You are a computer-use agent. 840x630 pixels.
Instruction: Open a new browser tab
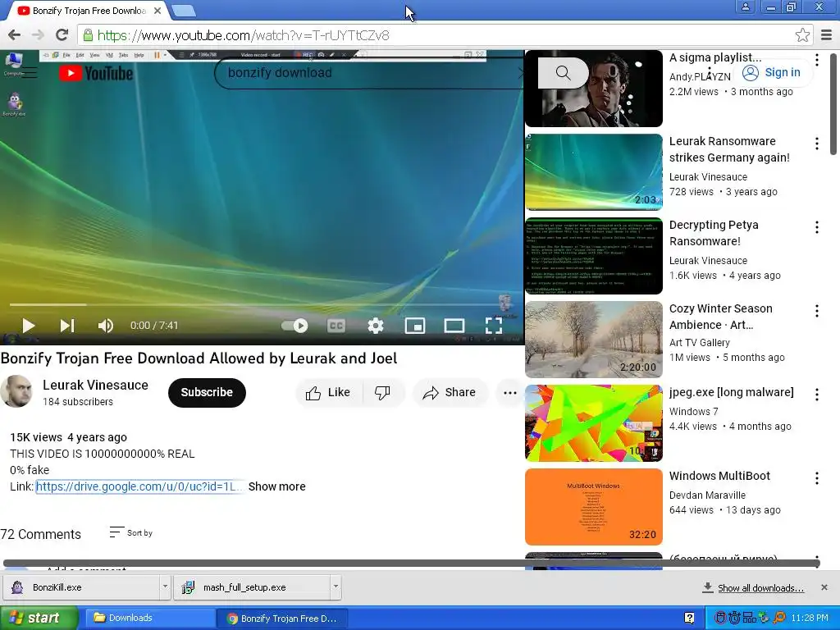(184, 10)
